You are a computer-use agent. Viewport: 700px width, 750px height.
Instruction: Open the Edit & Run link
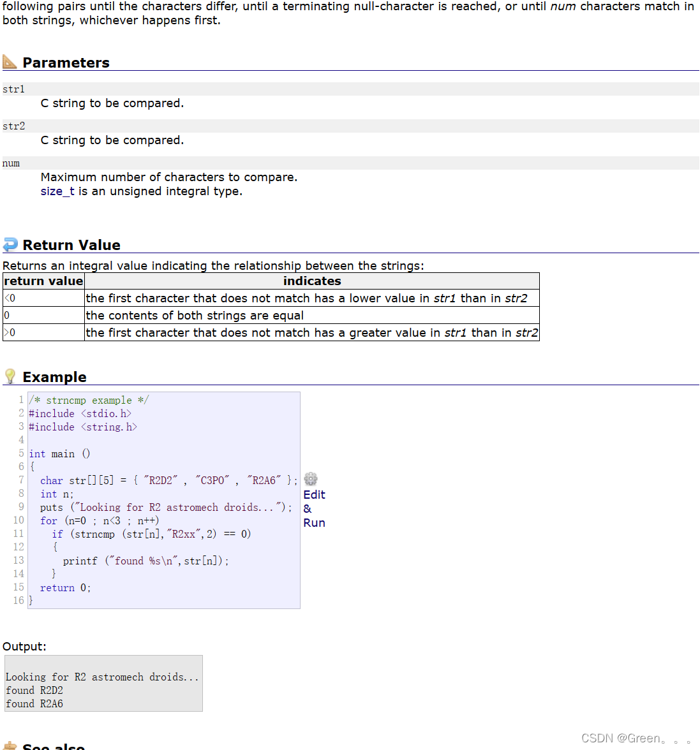point(315,508)
